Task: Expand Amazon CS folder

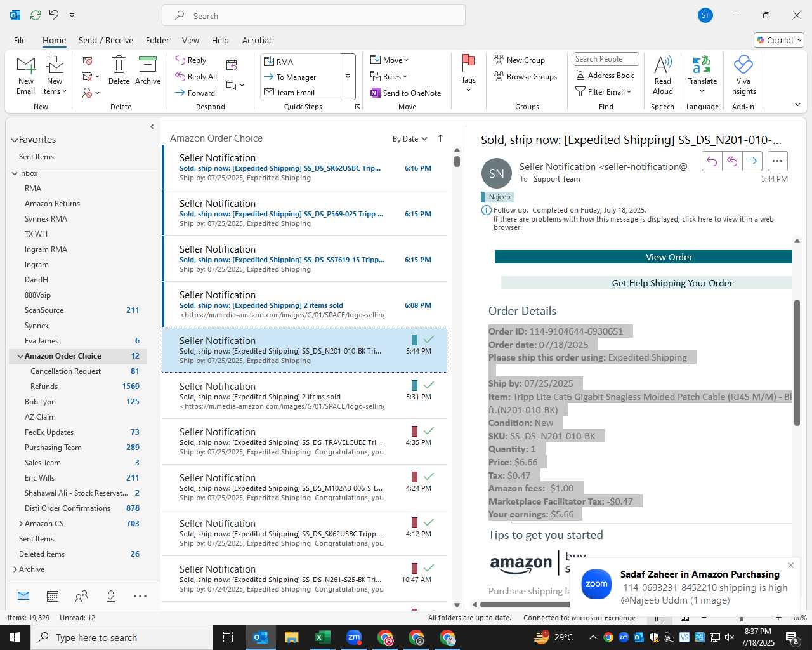Action: [x=21, y=524]
